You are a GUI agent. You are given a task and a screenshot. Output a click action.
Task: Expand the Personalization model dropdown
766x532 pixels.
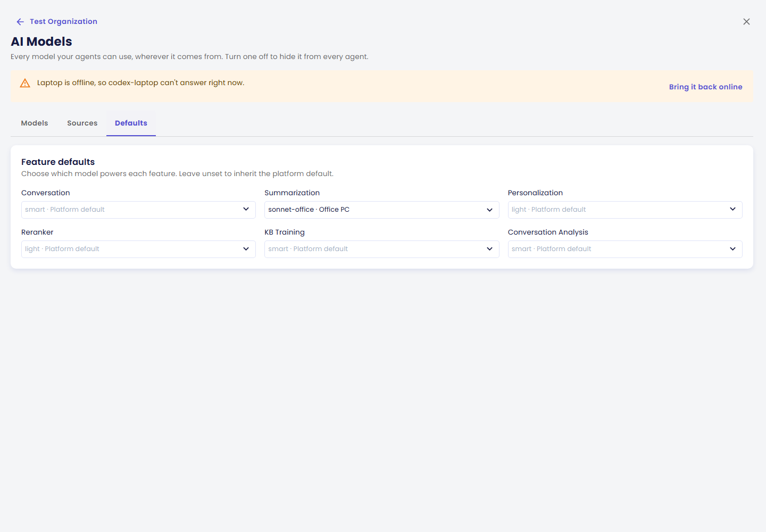(x=625, y=210)
